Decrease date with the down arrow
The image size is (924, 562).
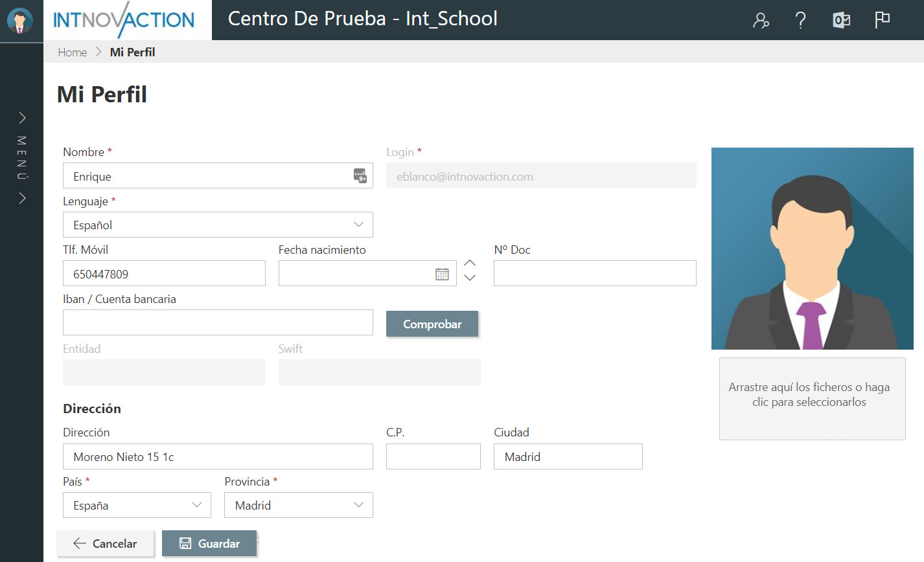tap(470, 278)
